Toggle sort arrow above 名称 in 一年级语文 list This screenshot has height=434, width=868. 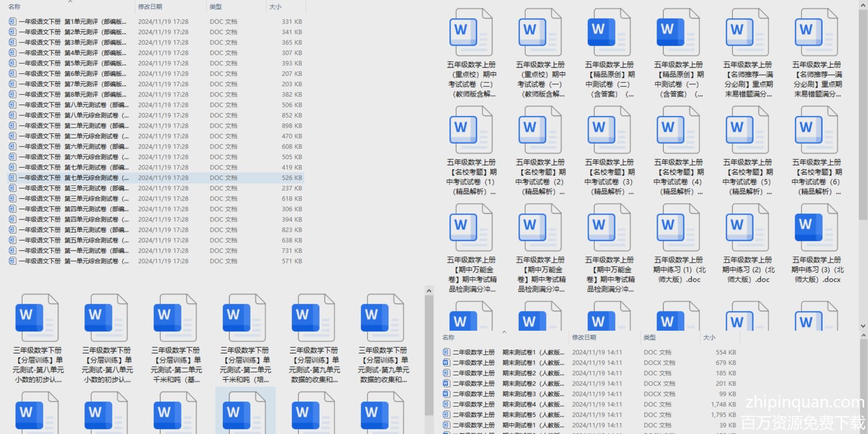pyautogui.click(x=70, y=2)
